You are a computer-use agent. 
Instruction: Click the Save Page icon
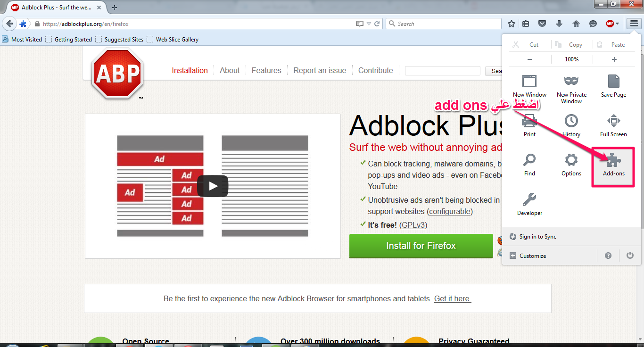613,86
